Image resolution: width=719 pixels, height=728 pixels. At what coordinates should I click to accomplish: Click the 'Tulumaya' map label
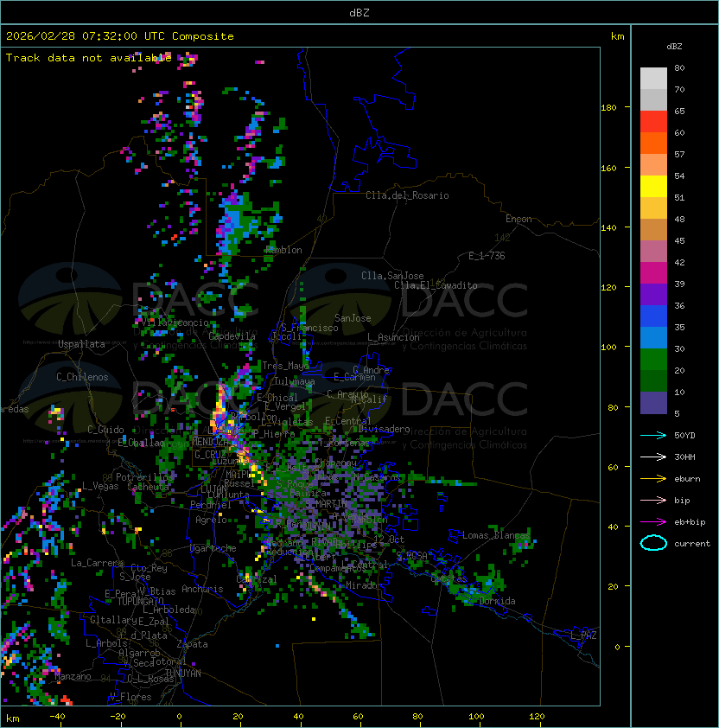(295, 381)
